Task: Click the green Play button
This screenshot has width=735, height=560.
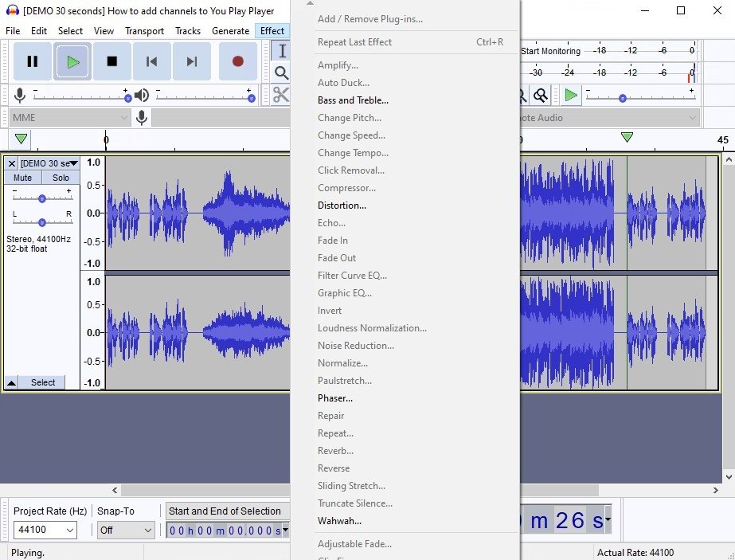Action: pyautogui.click(x=72, y=61)
